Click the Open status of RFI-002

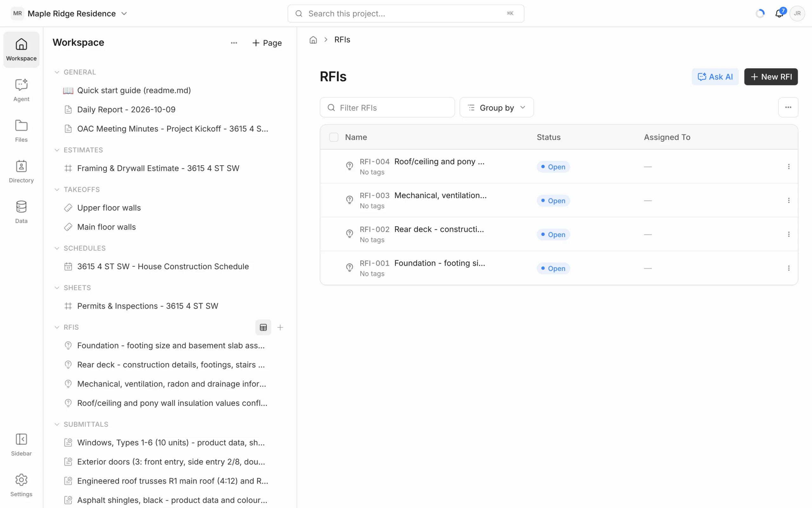pos(553,235)
